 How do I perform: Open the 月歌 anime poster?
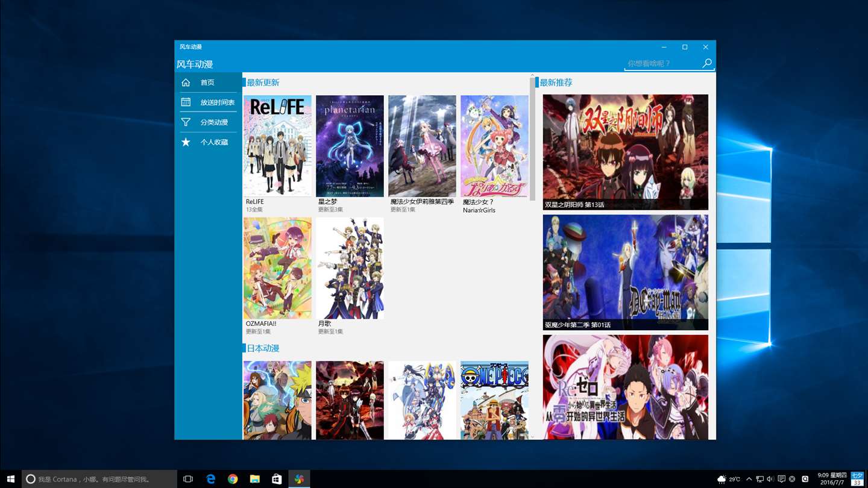(x=350, y=268)
